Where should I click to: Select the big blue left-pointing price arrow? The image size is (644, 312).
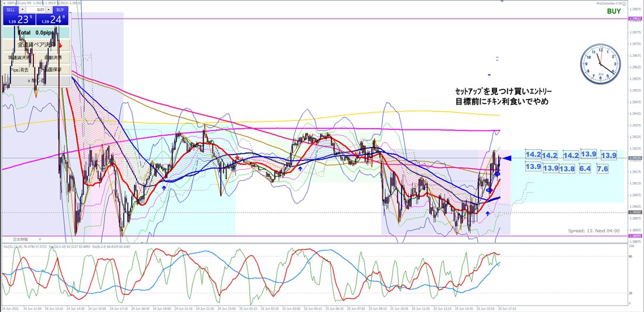[x=506, y=158]
